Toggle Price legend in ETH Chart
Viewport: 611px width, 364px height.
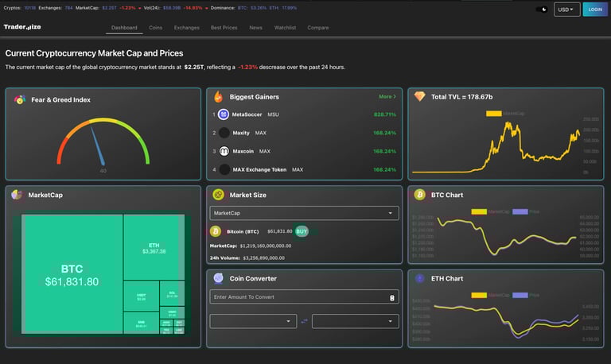(x=526, y=295)
